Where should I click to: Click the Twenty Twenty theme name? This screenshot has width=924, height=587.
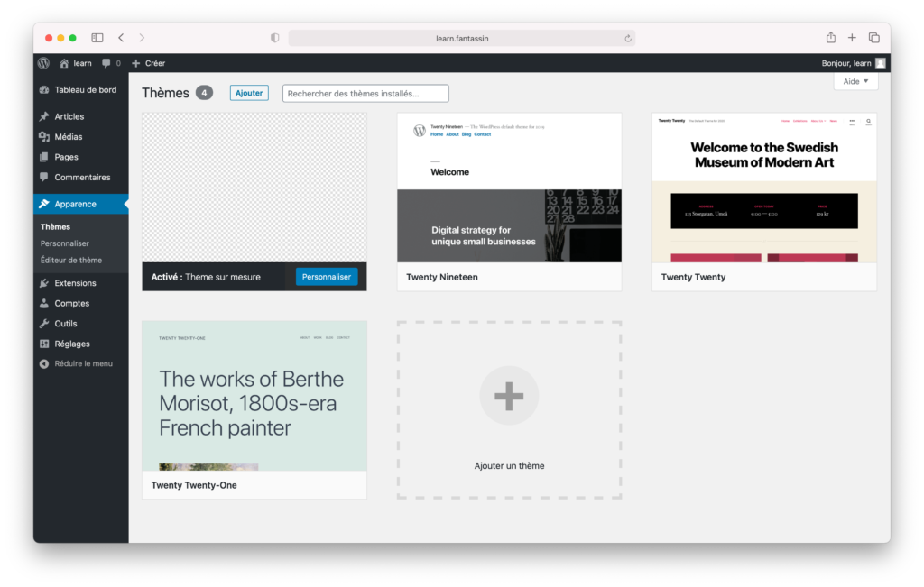693,277
